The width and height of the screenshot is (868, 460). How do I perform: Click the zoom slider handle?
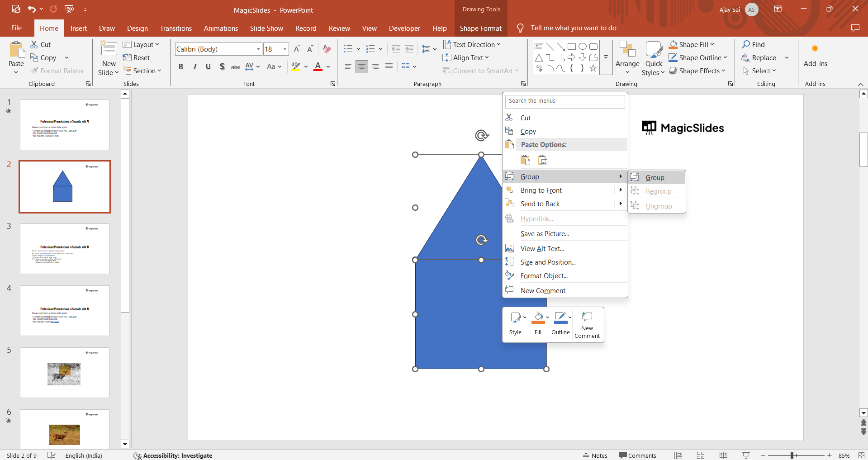point(792,455)
